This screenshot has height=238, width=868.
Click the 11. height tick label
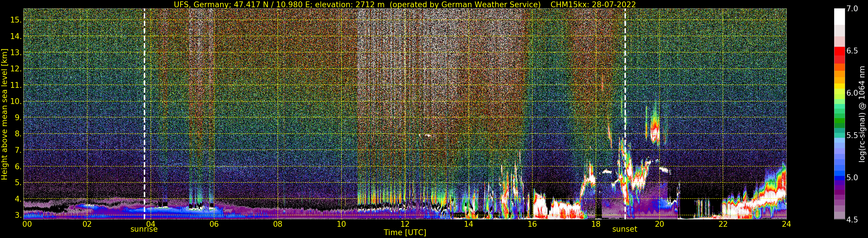(x=16, y=85)
